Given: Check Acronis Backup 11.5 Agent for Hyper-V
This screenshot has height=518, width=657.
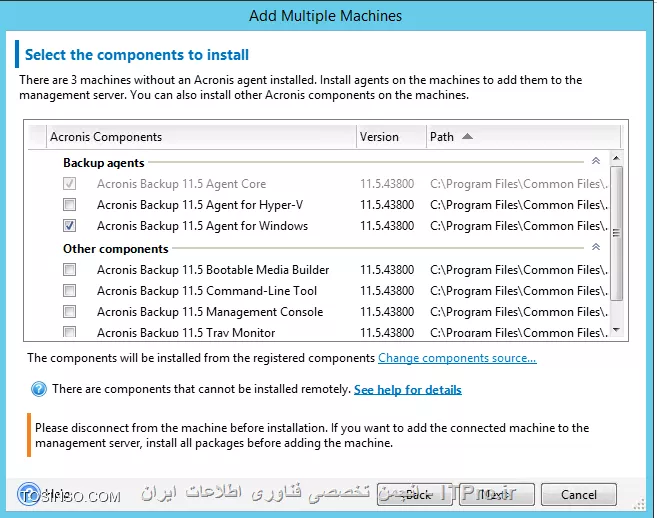Looking at the screenshot, I should (x=70, y=205).
